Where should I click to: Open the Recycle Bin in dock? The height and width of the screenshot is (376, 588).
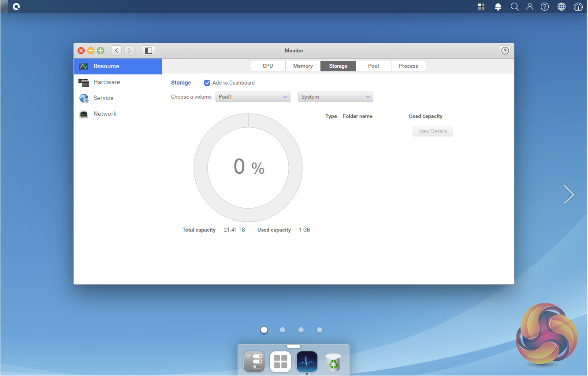click(333, 362)
